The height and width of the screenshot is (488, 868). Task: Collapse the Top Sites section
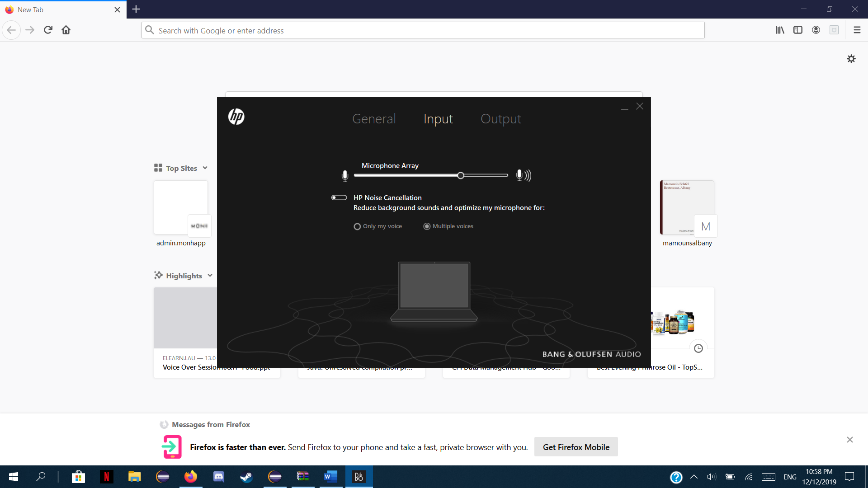tap(205, 168)
